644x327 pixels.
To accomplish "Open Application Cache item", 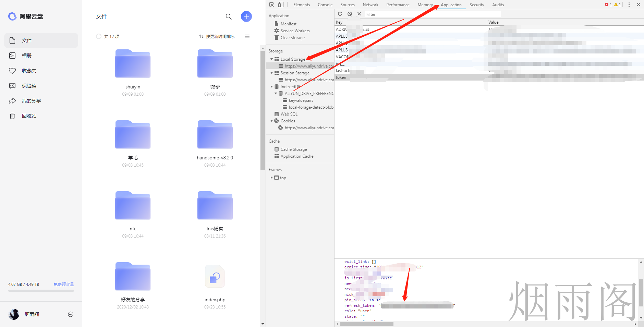I will (x=297, y=156).
